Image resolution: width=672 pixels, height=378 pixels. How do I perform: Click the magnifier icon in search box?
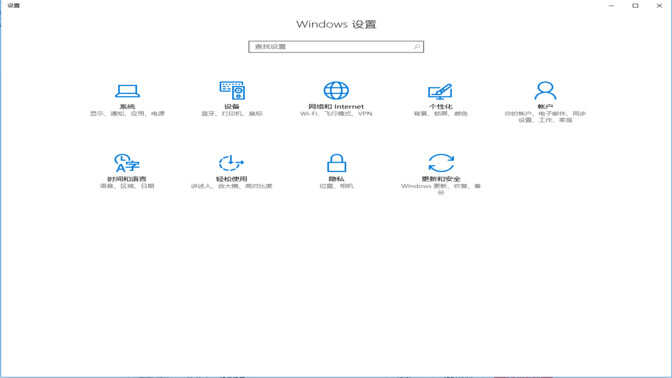pos(417,46)
